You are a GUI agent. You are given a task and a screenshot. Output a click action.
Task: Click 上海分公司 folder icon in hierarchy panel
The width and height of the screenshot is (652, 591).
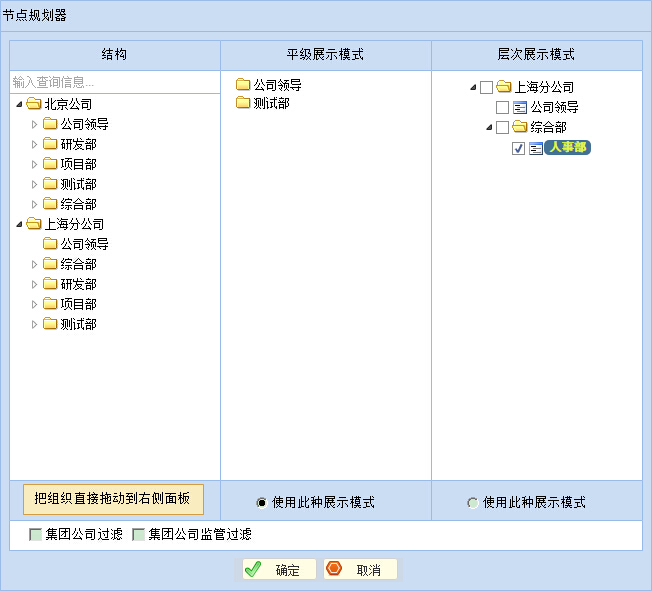point(504,87)
